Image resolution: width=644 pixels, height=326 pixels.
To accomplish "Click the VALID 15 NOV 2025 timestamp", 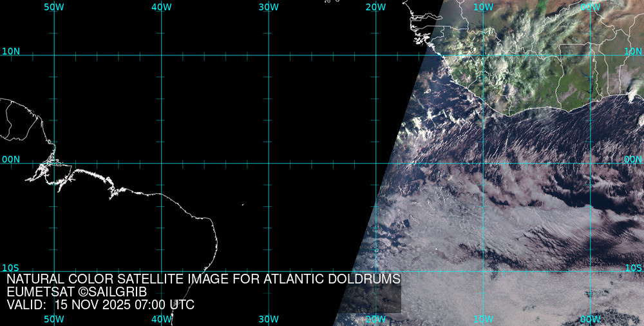I will [100, 305].
